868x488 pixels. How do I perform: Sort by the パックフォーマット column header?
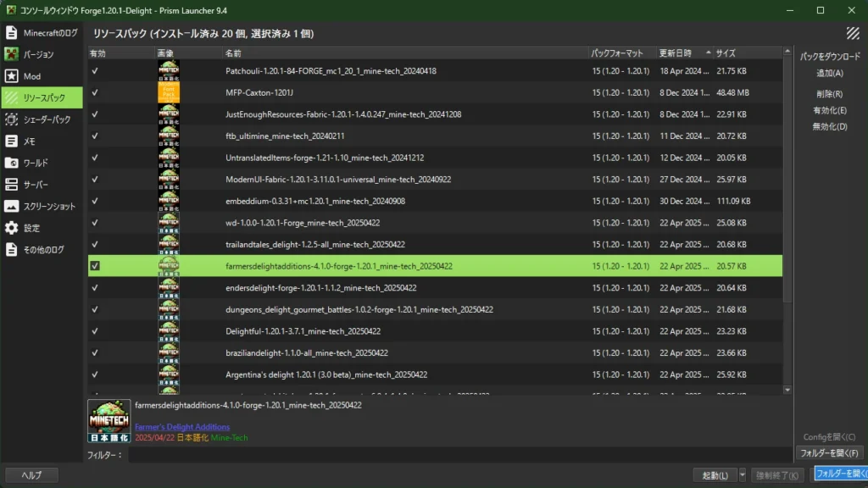(x=621, y=53)
